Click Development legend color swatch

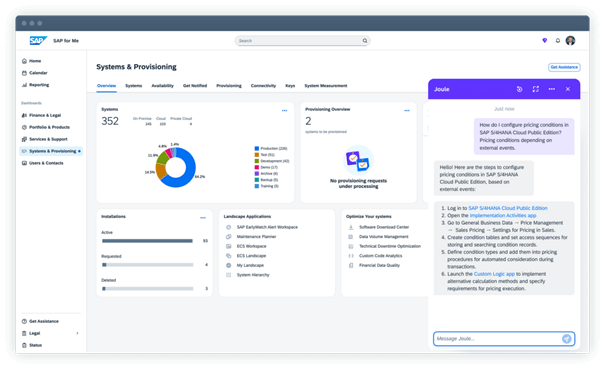pos(257,161)
